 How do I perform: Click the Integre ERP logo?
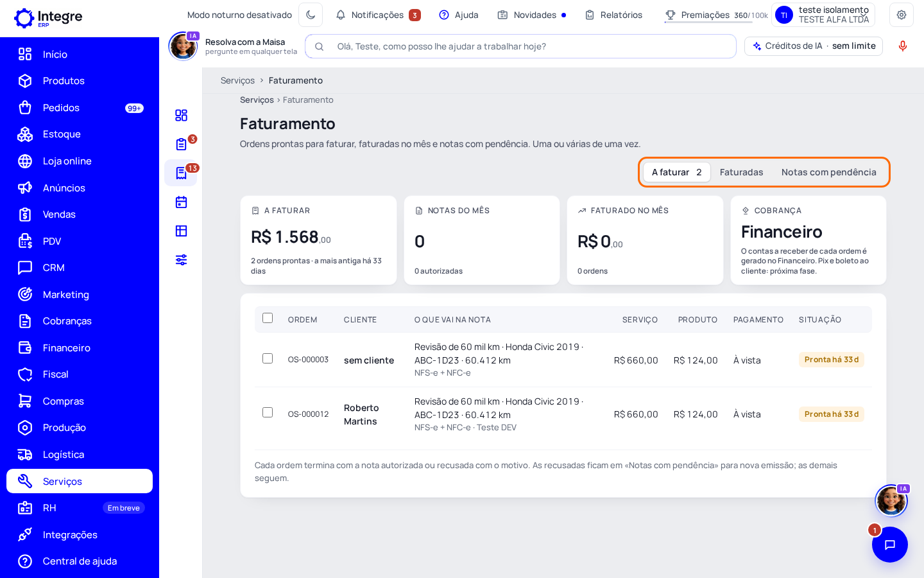coord(48,18)
